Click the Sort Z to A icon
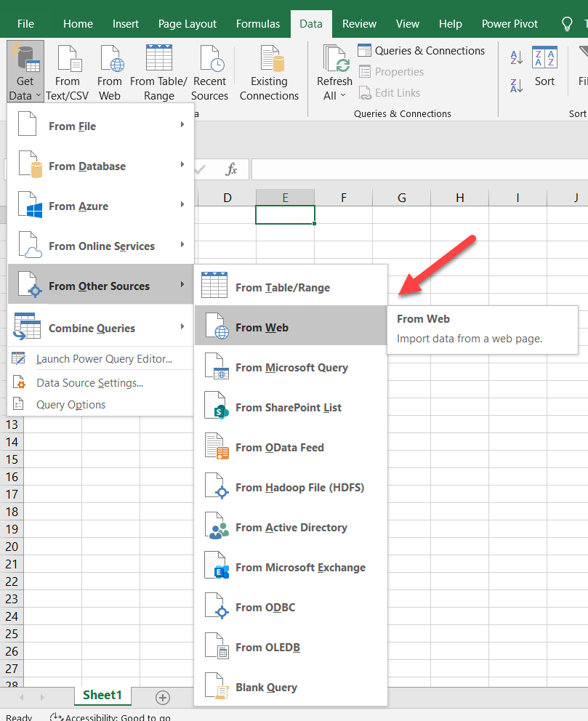 (x=517, y=85)
